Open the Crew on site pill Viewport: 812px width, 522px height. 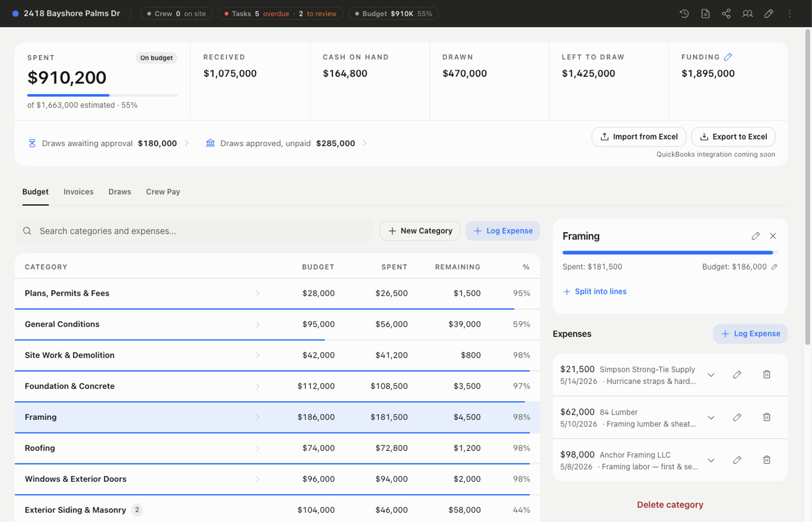(x=176, y=13)
